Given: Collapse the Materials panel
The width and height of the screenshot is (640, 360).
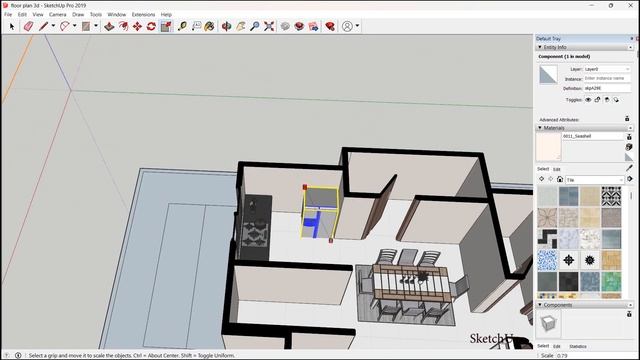Looking at the screenshot, I should coord(540,128).
